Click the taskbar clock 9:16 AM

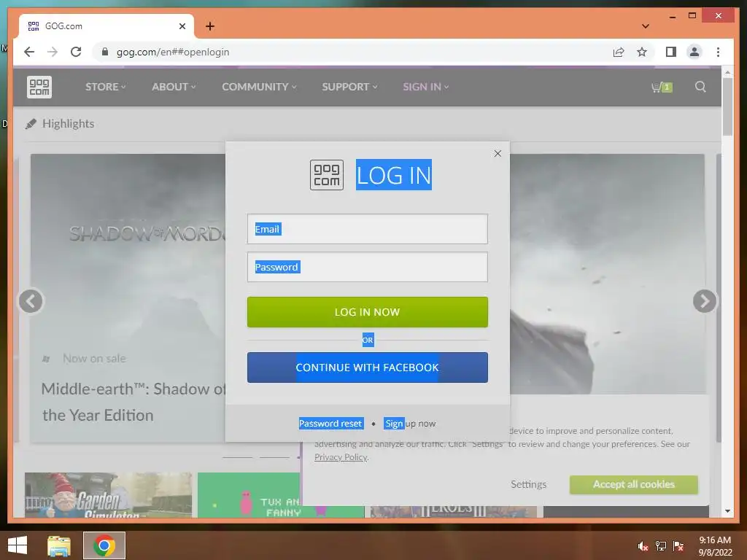point(715,540)
